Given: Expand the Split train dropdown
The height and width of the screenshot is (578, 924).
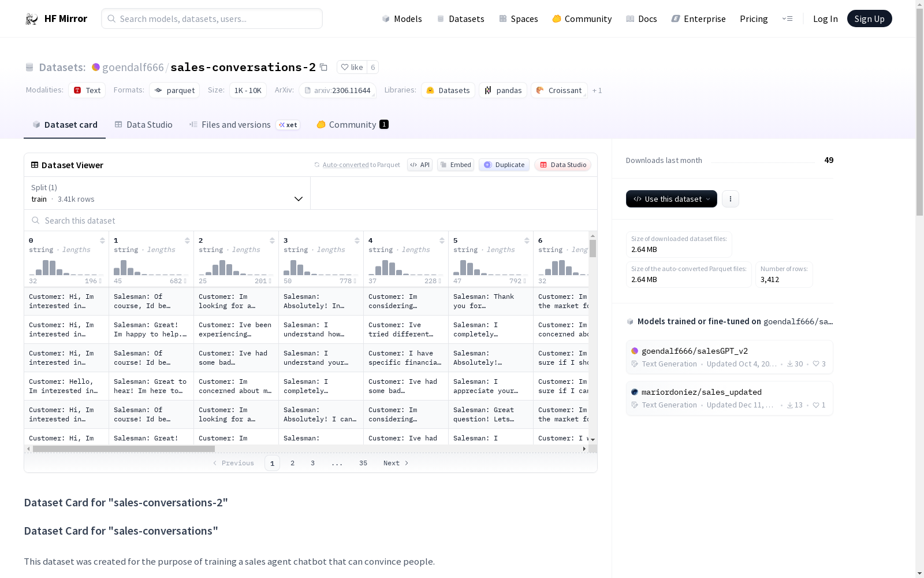Looking at the screenshot, I should [167, 193].
